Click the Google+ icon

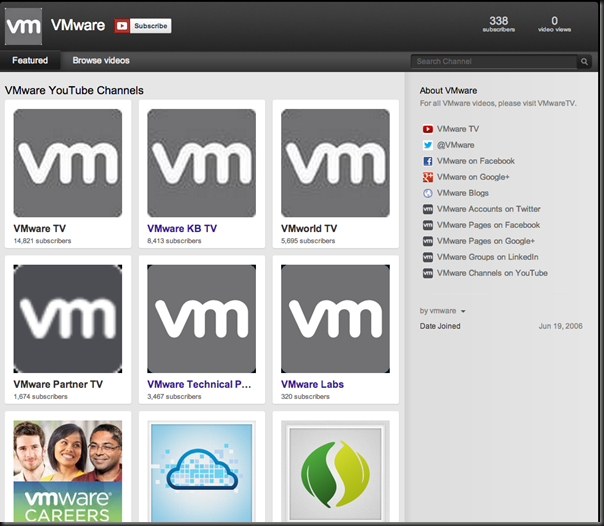[x=428, y=177]
